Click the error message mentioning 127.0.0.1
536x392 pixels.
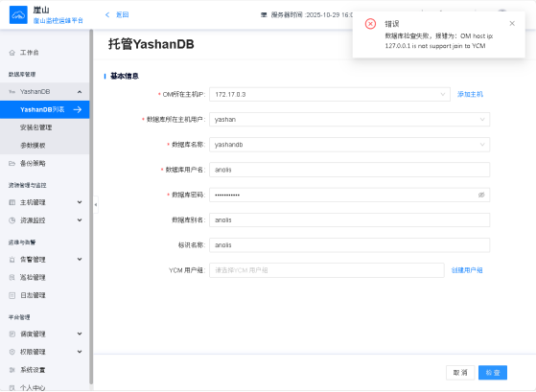tap(439, 41)
